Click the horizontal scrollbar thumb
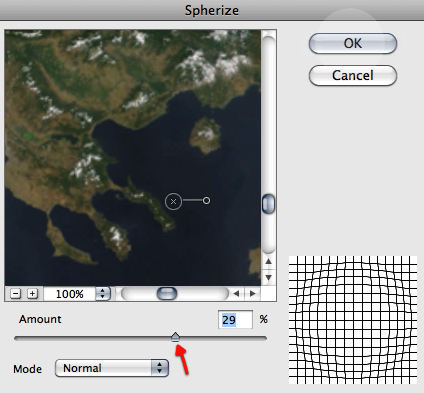This screenshot has width=424, height=393. tap(167, 294)
